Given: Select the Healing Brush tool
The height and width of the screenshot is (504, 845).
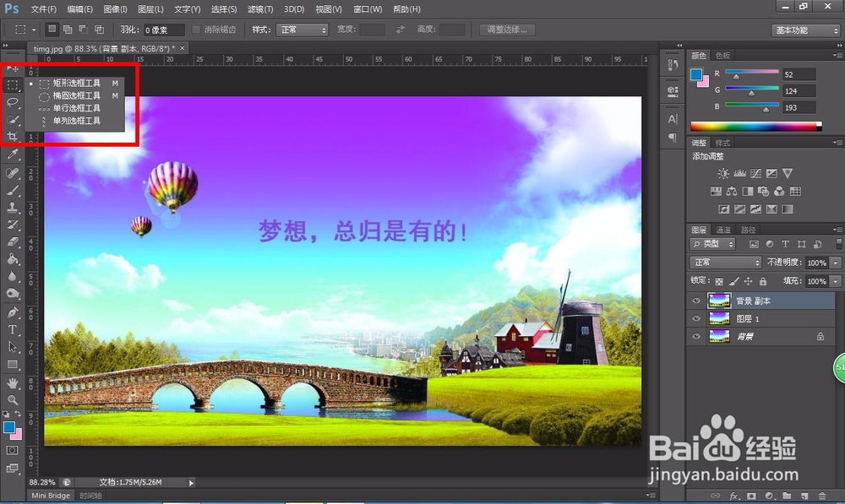Looking at the screenshot, I should [x=13, y=172].
